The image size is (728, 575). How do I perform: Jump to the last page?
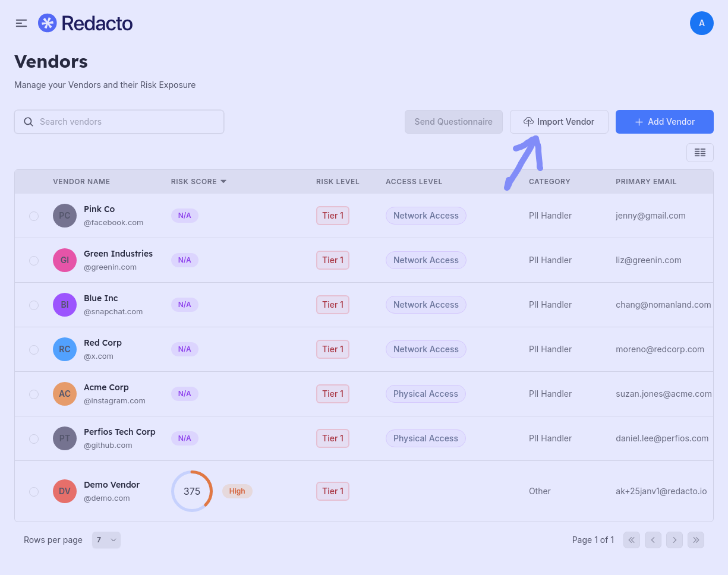click(695, 540)
